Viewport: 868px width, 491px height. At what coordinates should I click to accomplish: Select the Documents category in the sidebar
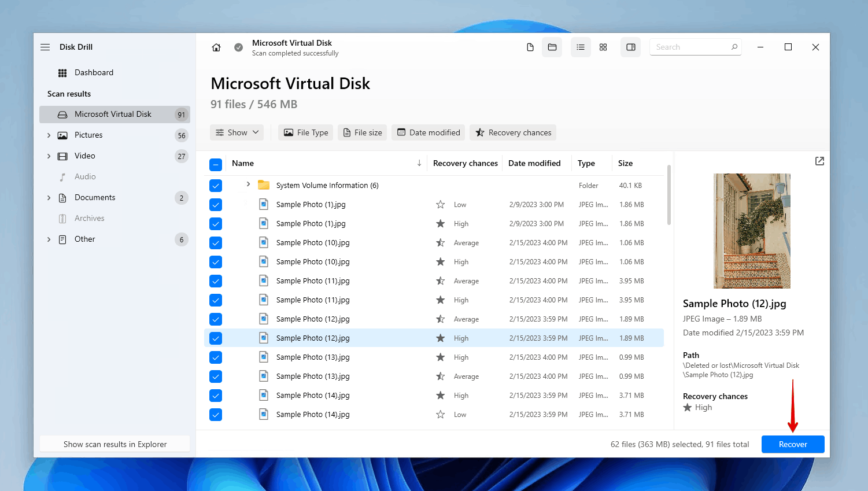coord(95,197)
